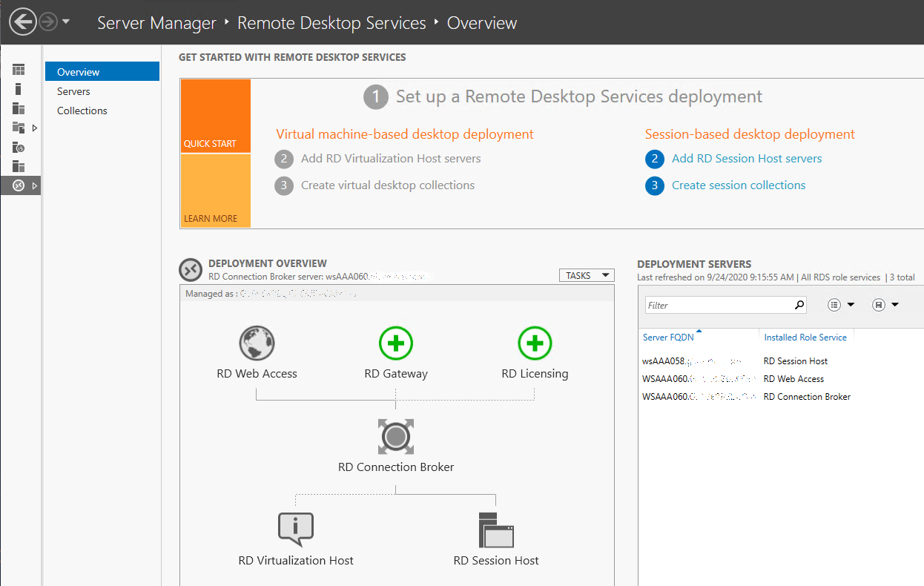Click the RD Session Host icon
The image size is (924, 586).
coord(496,530)
